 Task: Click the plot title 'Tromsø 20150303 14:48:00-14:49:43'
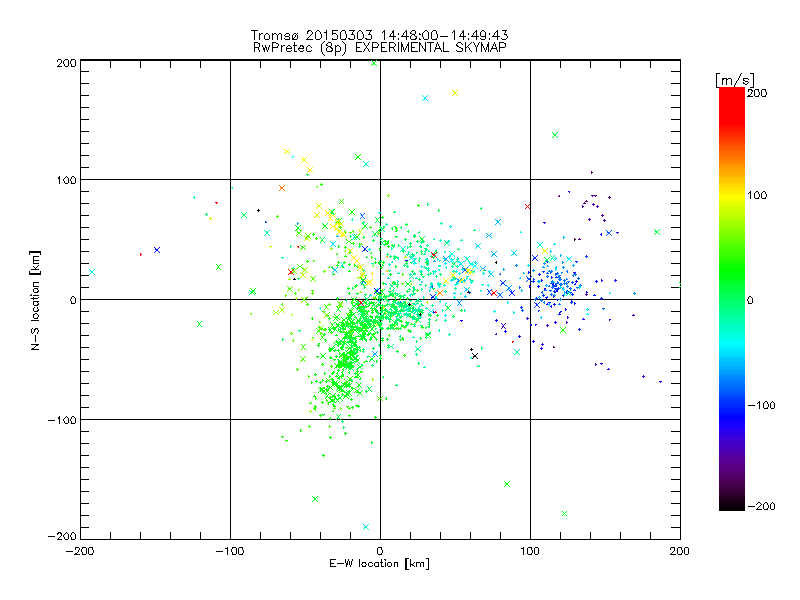click(x=379, y=35)
